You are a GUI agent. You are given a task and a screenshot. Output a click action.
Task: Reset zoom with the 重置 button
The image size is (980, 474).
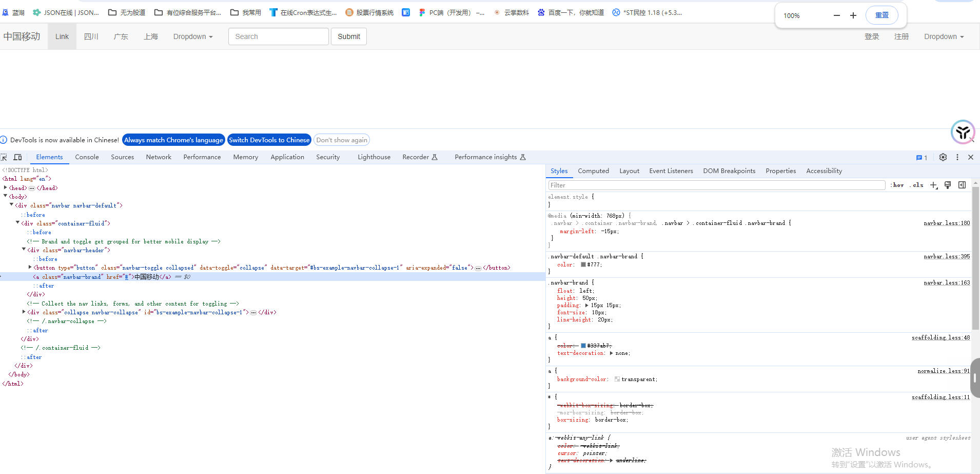coord(882,15)
